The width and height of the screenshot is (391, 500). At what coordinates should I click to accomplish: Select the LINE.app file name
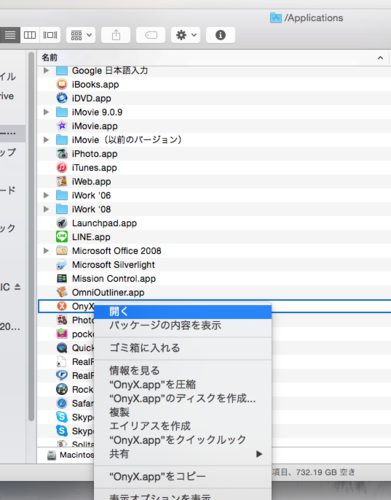pyautogui.click(x=91, y=237)
